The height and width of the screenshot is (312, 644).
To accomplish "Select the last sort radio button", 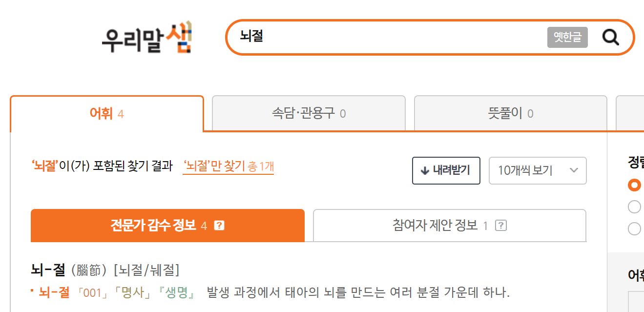I will click(x=634, y=229).
